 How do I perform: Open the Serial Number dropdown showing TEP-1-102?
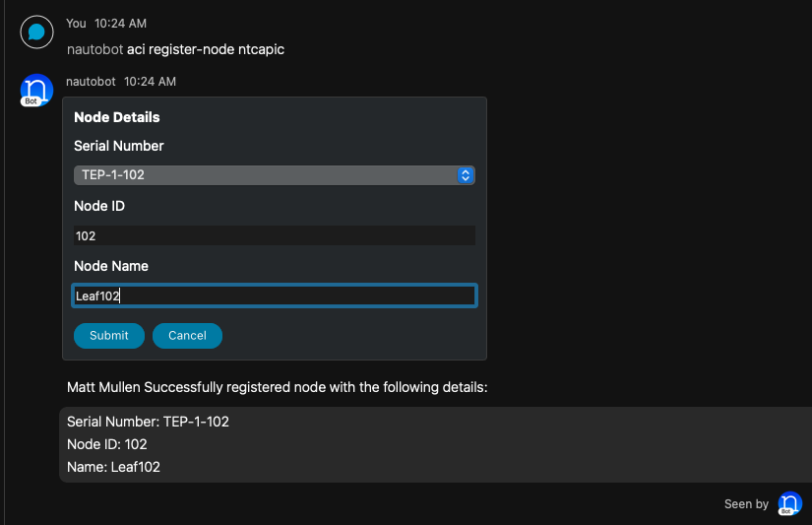[x=266, y=175]
